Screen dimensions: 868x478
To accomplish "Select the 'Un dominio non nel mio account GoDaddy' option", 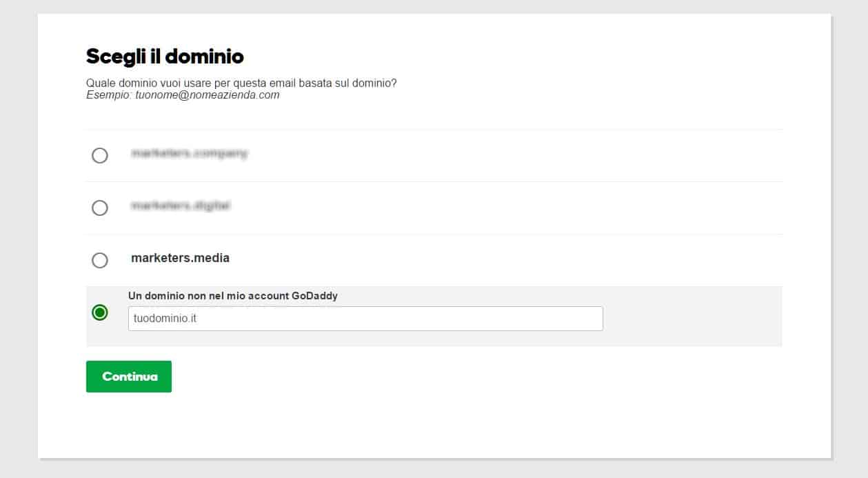I will point(101,312).
